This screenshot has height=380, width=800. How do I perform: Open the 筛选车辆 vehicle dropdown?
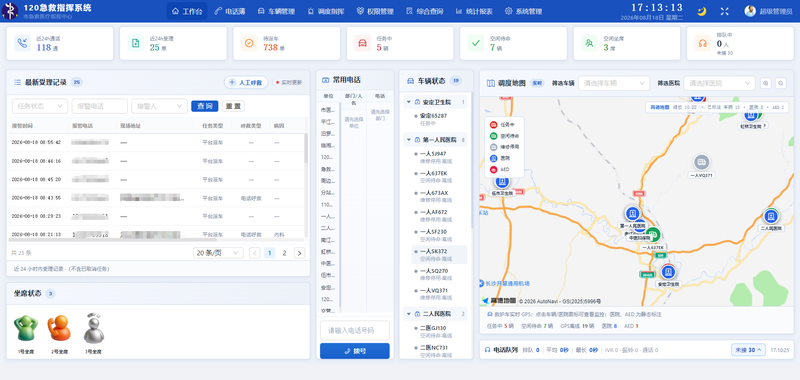(614, 83)
